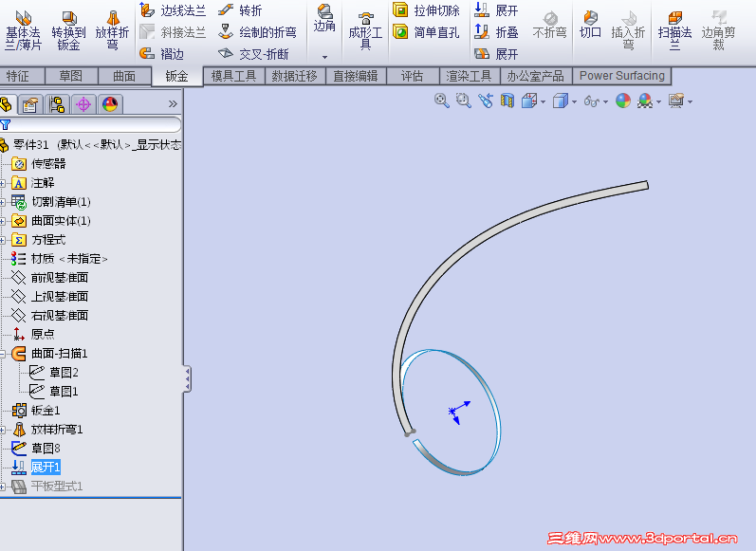Open Office Products (办公室产品) tab
This screenshot has width=756, height=551.
(x=536, y=76)
